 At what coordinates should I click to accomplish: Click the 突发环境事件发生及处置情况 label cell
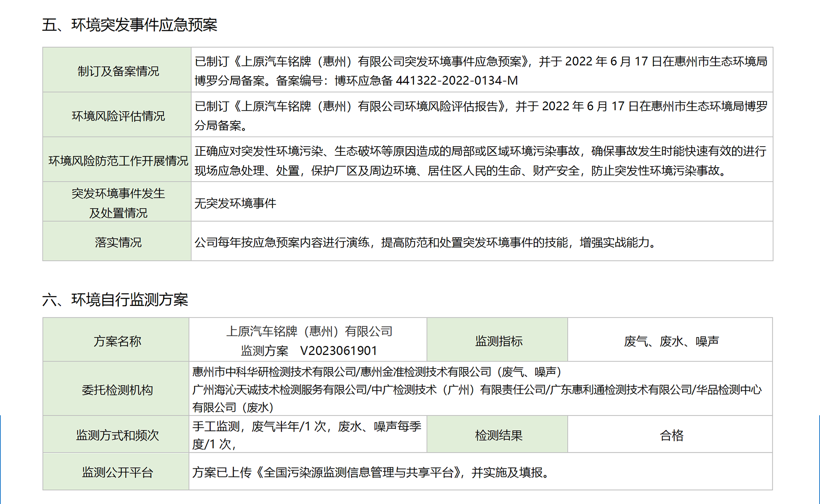(x=117, y=202)
